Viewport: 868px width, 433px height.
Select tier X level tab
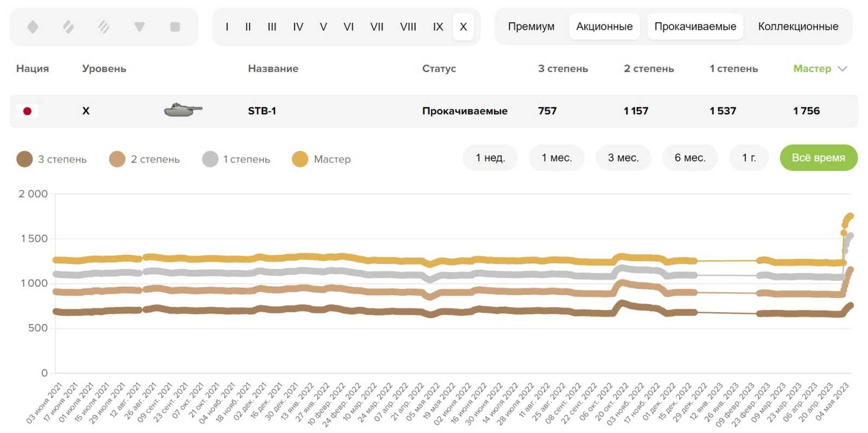pyautogui.click(x=463, y=27)
